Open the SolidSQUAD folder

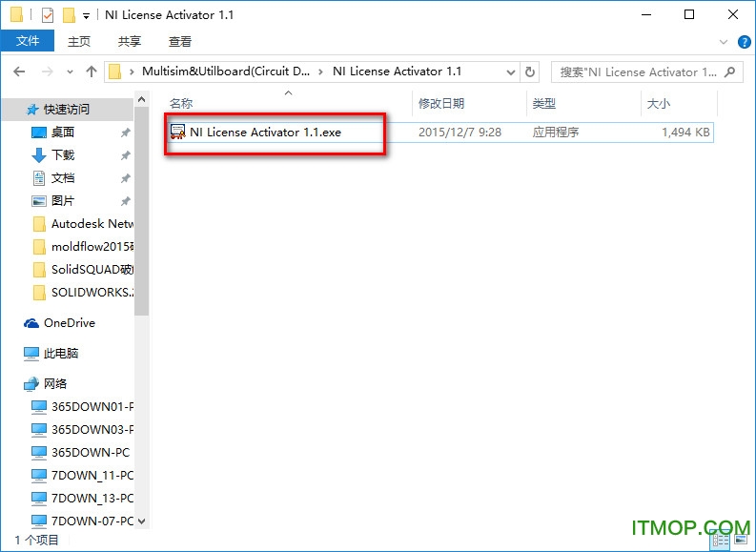92,269
